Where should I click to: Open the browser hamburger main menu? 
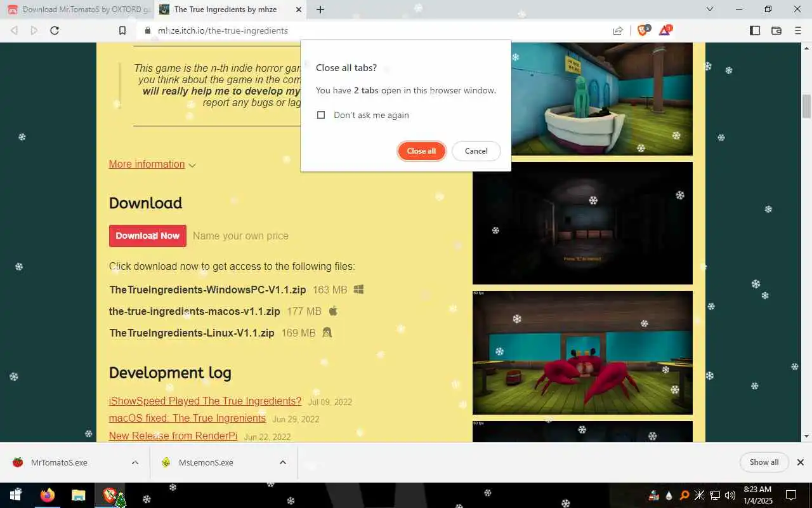click(x=798, y=30)
